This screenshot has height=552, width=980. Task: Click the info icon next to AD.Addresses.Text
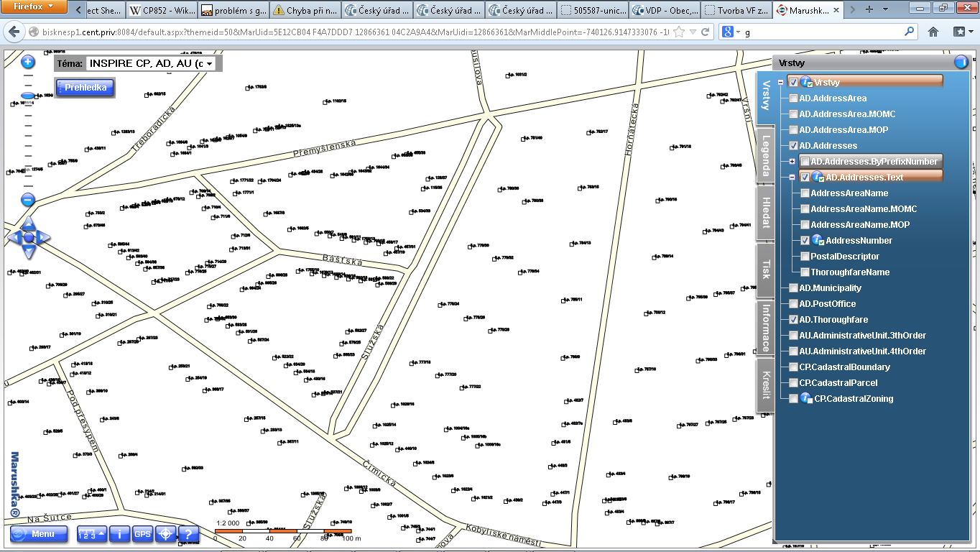(x=818, y=178)
